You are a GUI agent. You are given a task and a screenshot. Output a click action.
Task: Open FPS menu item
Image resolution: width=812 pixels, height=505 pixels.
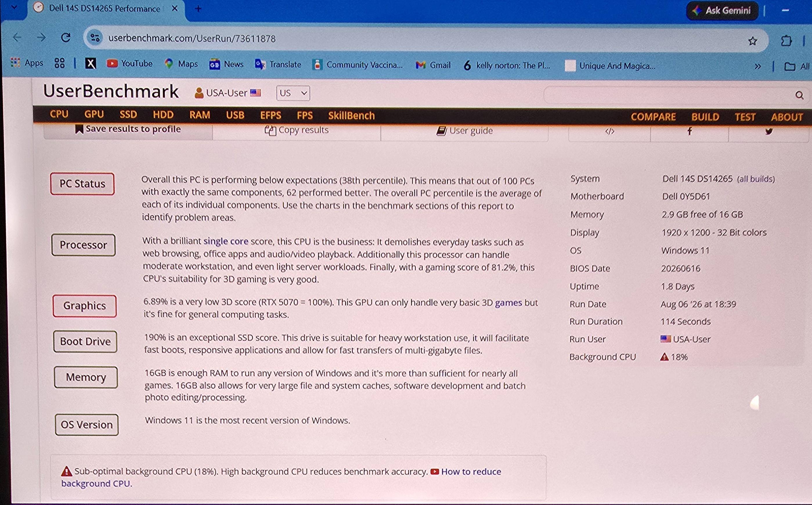click(304, 115)
